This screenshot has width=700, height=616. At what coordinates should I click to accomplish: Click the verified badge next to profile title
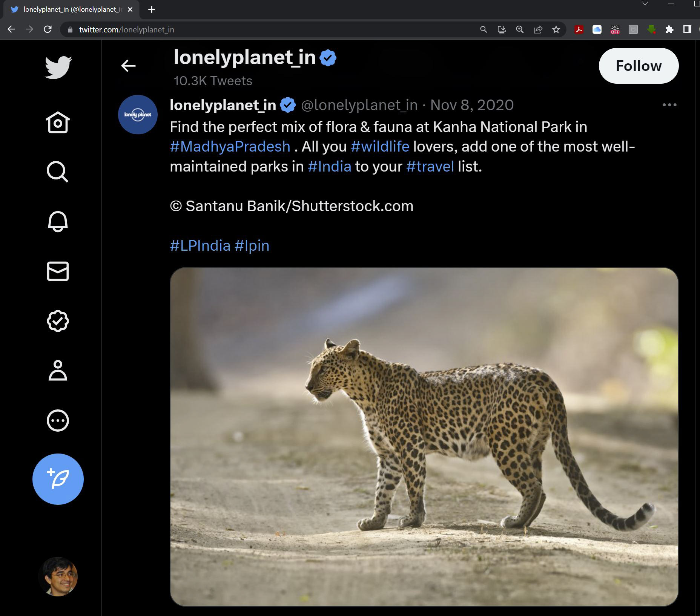tap(328, 58)
